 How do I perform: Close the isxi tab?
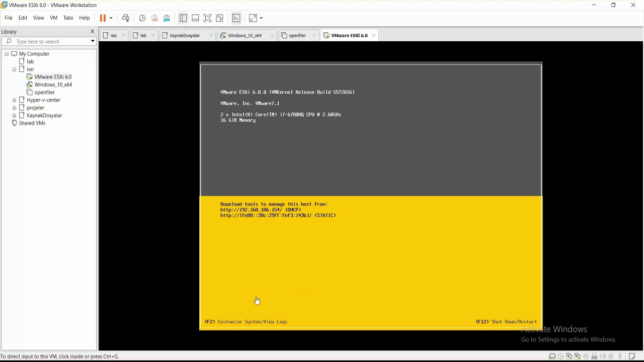(x=124, y=36)
